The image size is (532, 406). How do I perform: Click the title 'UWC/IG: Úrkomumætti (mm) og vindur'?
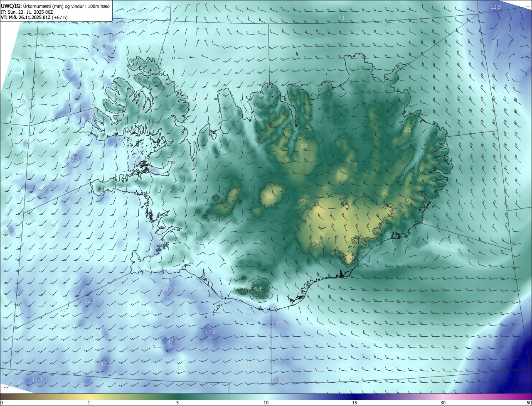pos(55,5)
